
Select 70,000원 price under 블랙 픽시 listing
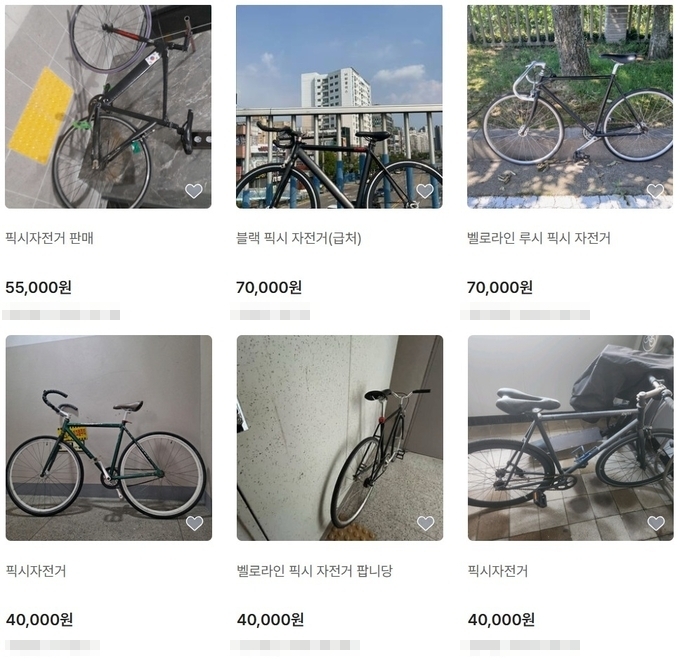point(269,287)
